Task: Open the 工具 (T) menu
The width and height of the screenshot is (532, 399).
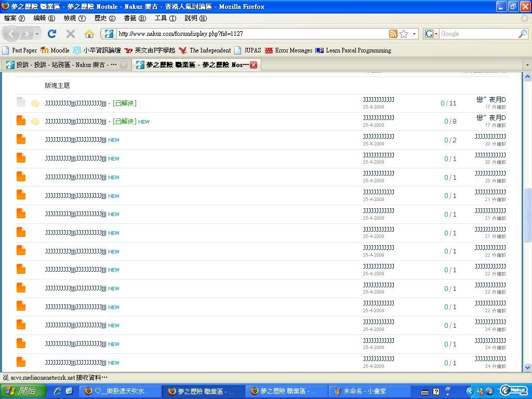Action: (x=165, y=18)
